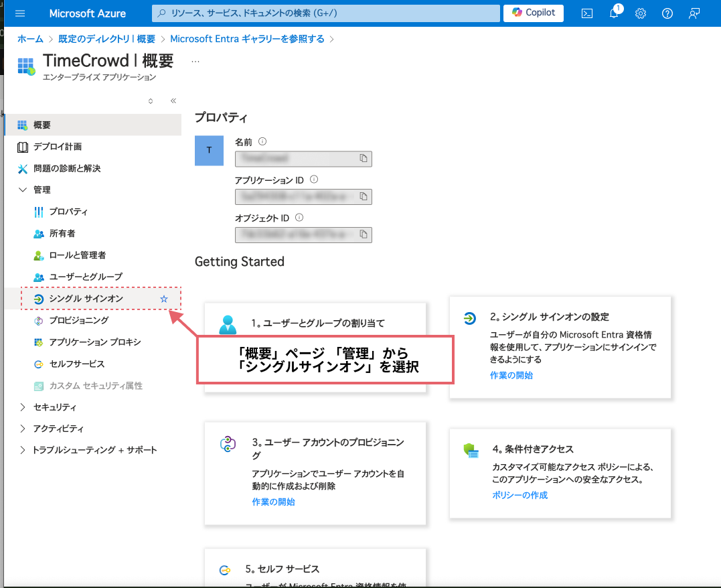721x588 pixels.
Task: Click ポリシーの作成 link under conditional access
Action: click(x=519, y=495)
